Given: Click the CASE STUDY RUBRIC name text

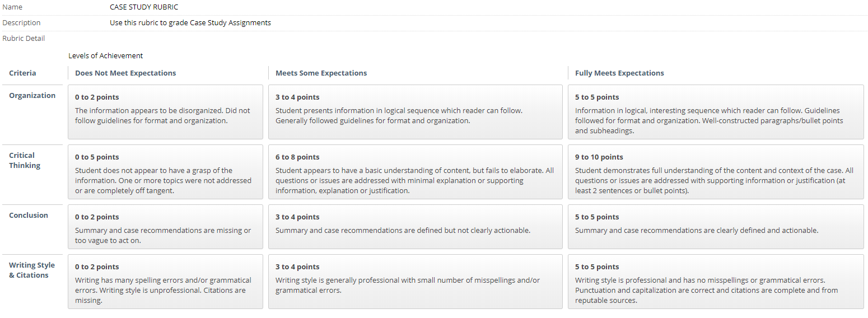Looking at the screenshot, I should tap(144, 7).
